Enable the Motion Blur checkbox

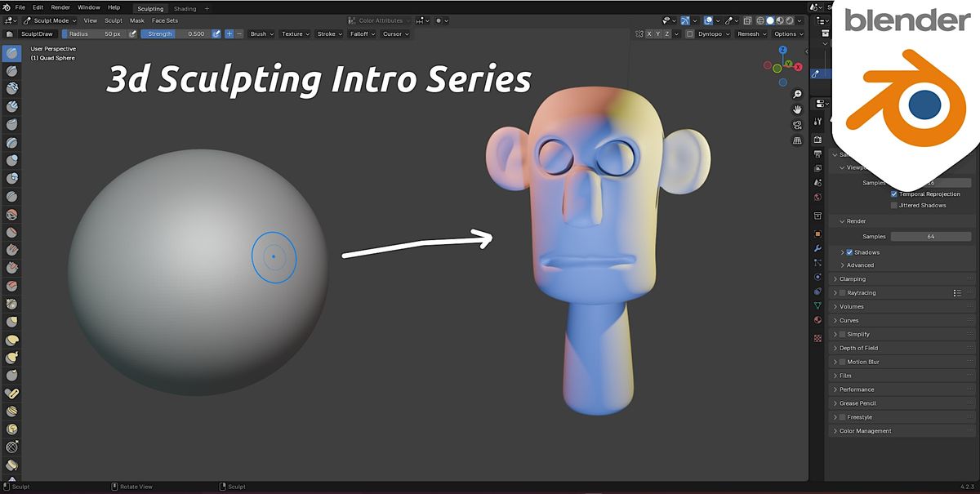[842, 362]
